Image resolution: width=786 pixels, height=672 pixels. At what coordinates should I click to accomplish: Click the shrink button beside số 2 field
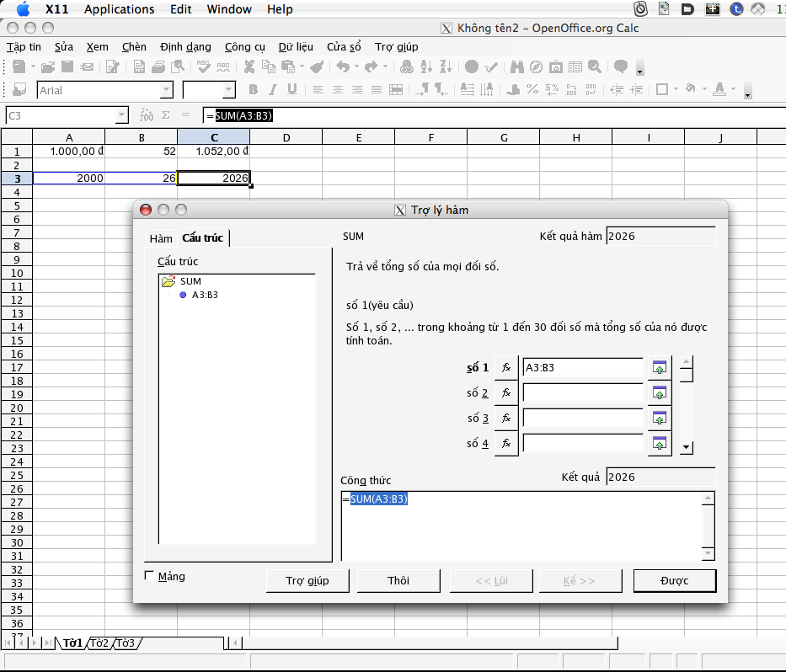tap(659, 393)
